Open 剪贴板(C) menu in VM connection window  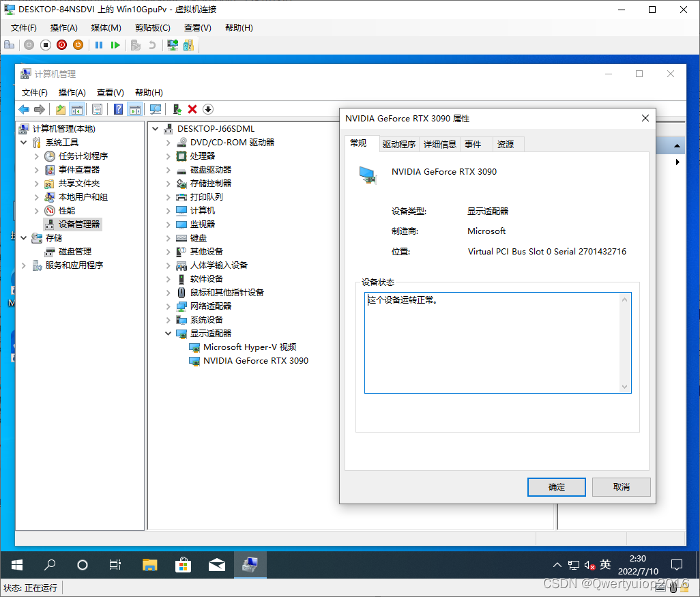(x=153, y=28)
